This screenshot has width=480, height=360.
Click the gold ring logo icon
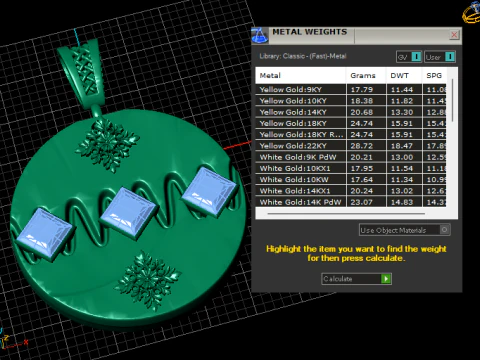(x=472, y=13)
